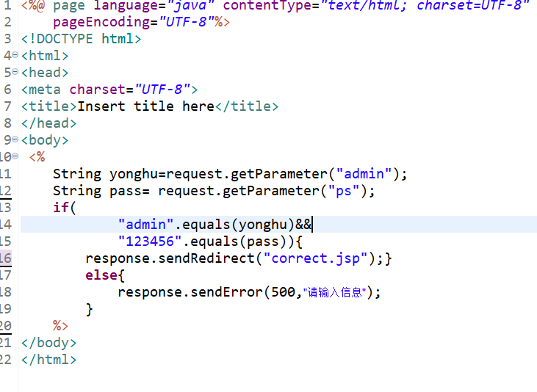Click the pass variable declaration on line 12
537x392 pixels.
pyautogui.click(x=126, y=191)
